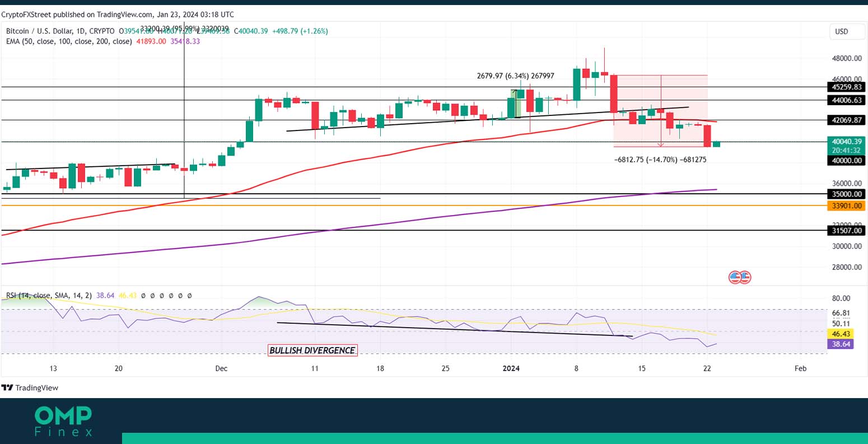Click the 20 date on time axis
Screen dimensions: 868x444
click(x=118, y=368)
